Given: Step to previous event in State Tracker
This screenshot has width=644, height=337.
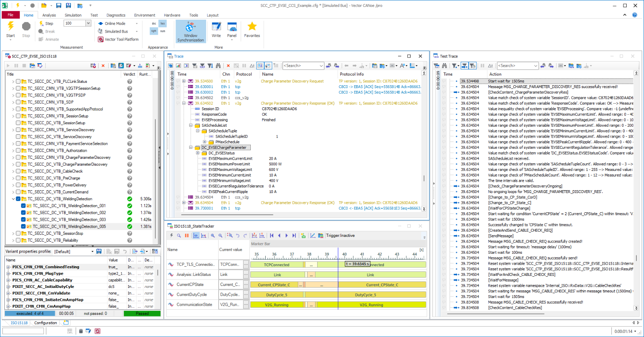Looking at the screenshot, I should 279,236.
